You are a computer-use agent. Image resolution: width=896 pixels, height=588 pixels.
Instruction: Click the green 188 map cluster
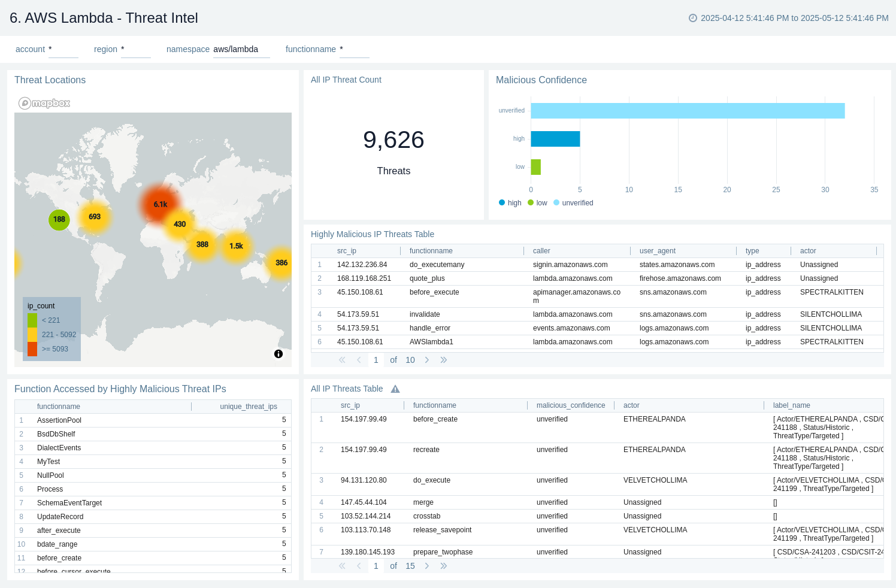point(59,220)
